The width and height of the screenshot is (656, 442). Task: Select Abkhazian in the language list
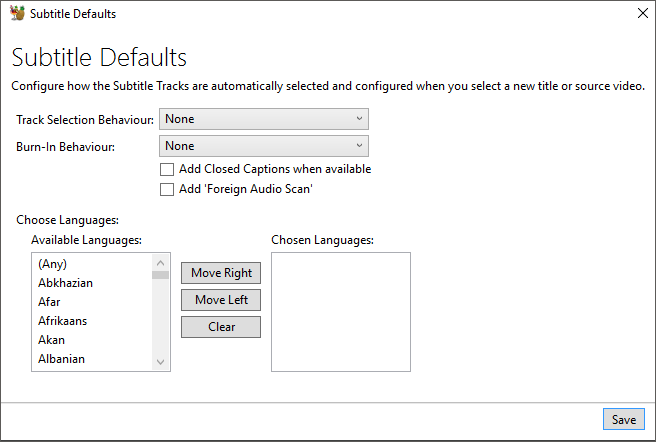pyautogui.click(x=65, y=283)
